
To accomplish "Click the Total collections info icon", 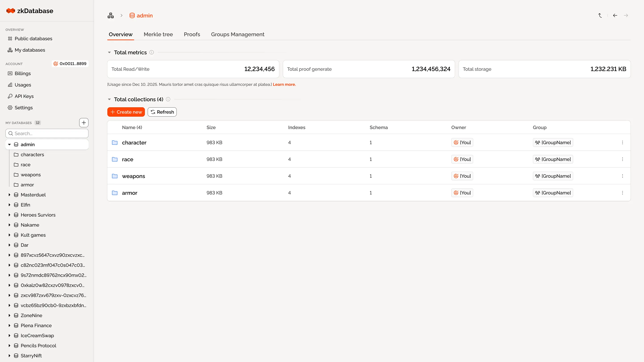I will [168, 99].
